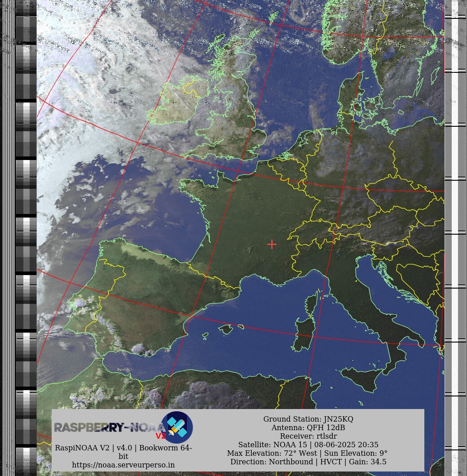Click the 'Antenna: QFH 12dB' line
Screen dimensions: 467x476
click(x=308, y=427)
